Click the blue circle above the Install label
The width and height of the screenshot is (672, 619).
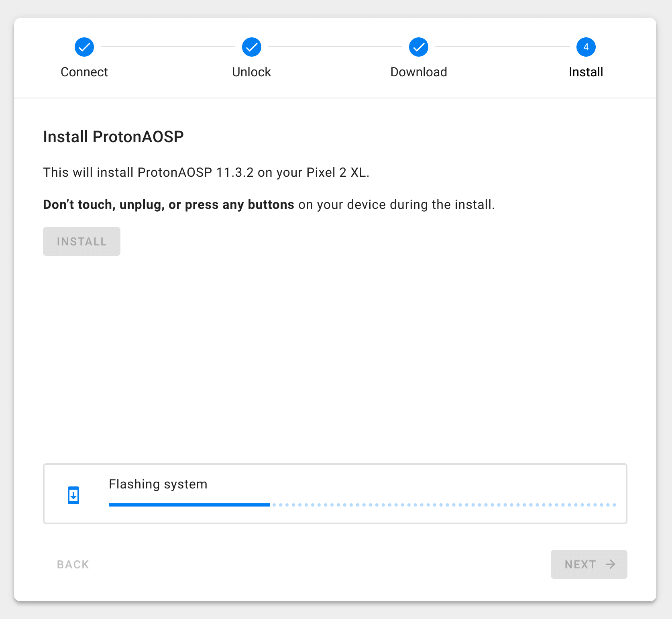tap(586, 47)
